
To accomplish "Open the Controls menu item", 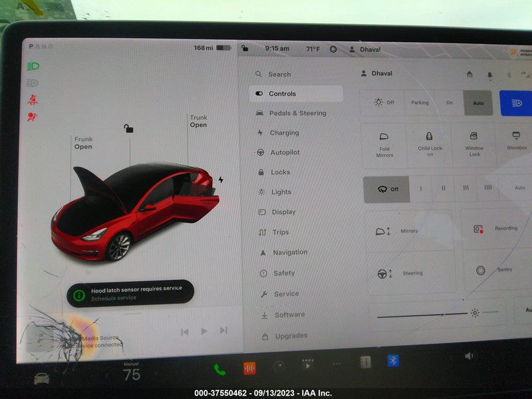I will point(296,94).
